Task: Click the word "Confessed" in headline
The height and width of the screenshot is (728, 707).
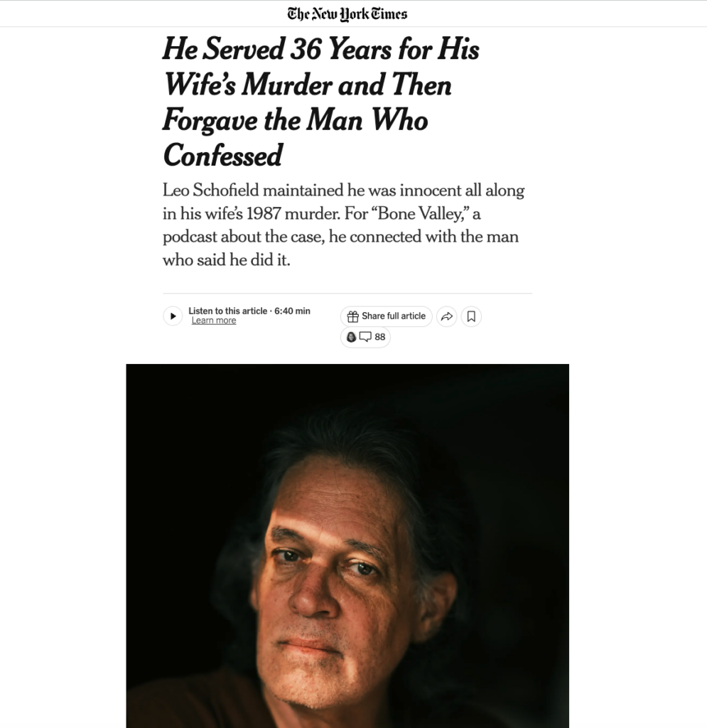Action: coord(222,155)
